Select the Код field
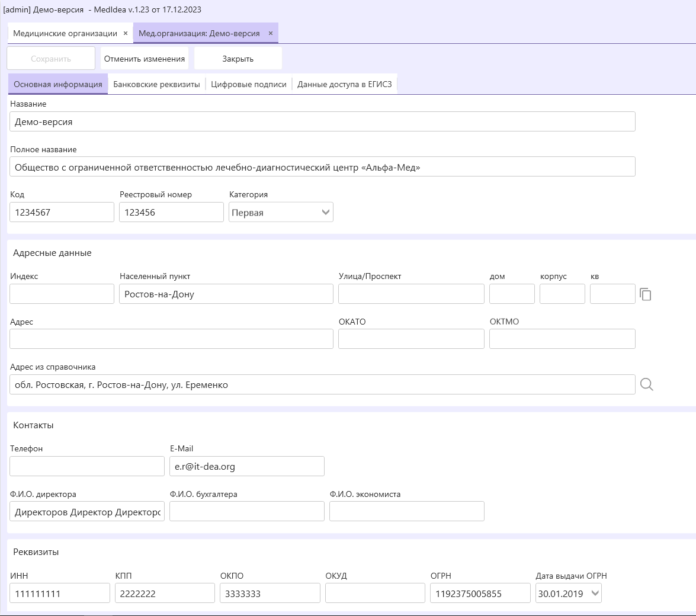The image size is (696, 616). pos(62,212)
